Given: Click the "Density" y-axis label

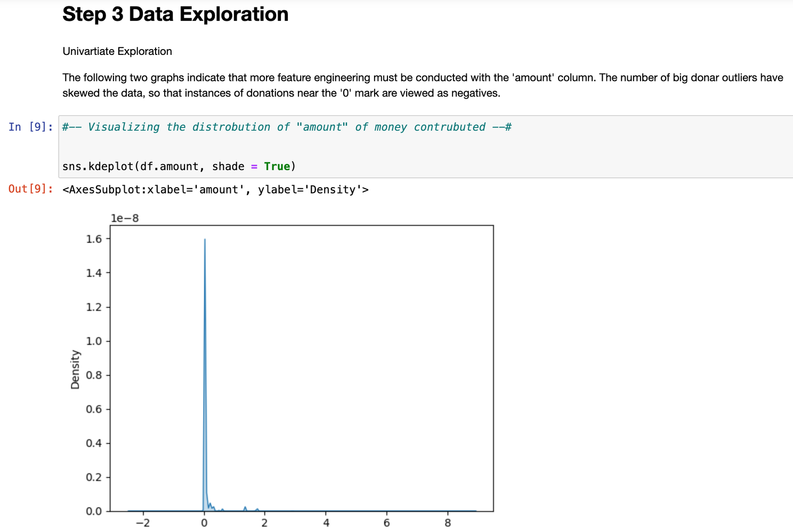Looking at the screenshot, I should (75, 369).
